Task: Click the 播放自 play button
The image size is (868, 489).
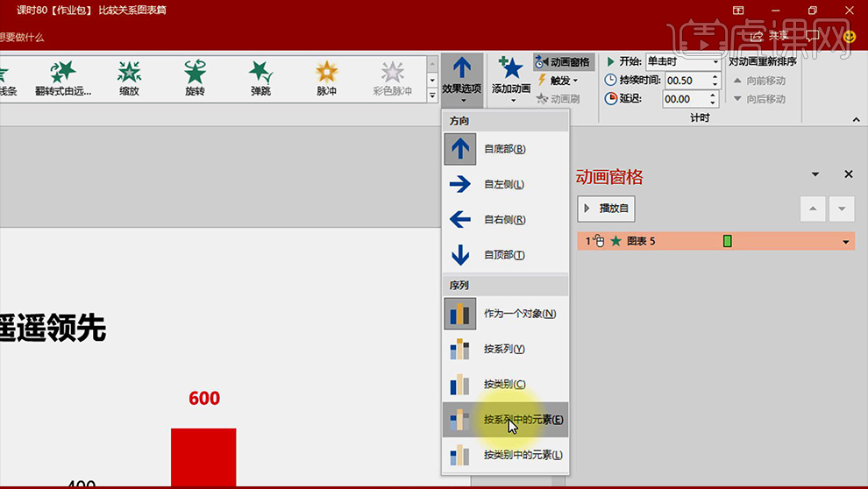Action: [606, 209]
